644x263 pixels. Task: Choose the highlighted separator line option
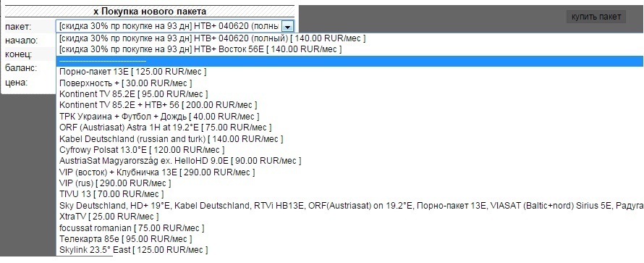pos(349,61)
